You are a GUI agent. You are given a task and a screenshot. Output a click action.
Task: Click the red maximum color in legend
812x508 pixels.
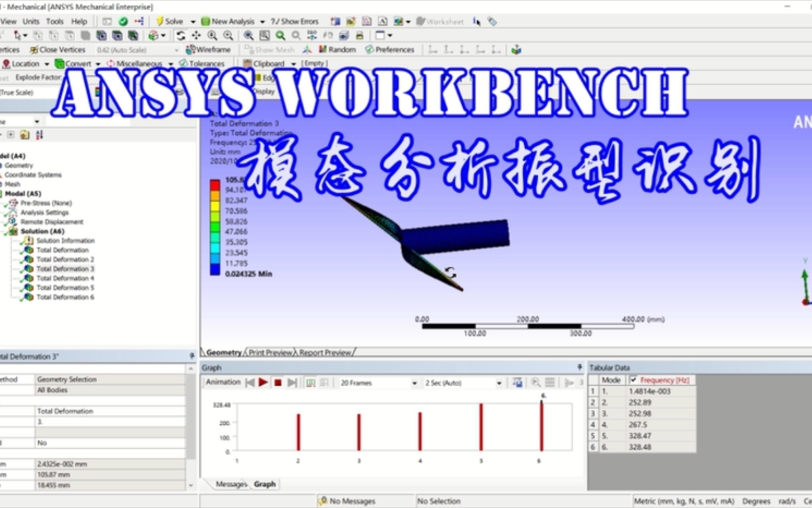click(x=215, y=185)
